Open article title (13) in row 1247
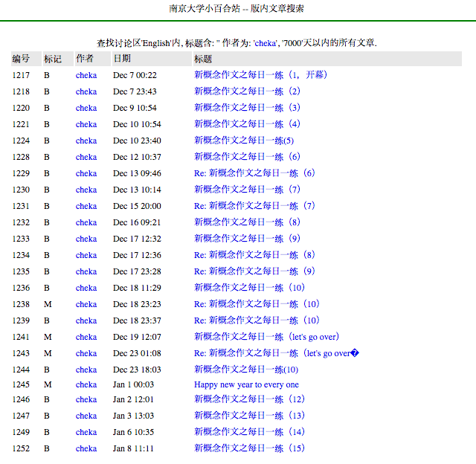This screenshot has width=476, height=464. pyautogui.click(x=249, y=416)
